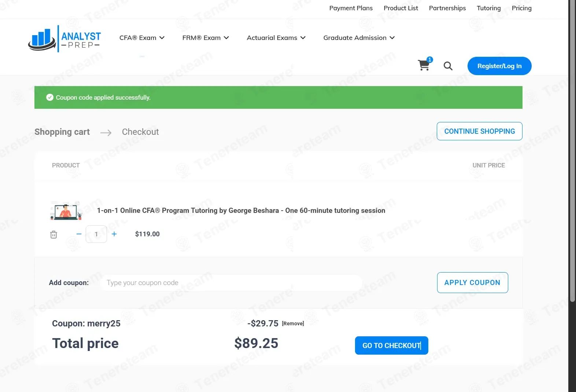The width and height of the screenshot is (576, 392).
Task: Click the success checkmark icon in green banner
Action: (50, 97)
